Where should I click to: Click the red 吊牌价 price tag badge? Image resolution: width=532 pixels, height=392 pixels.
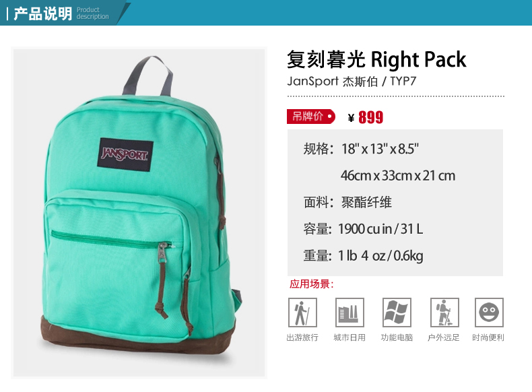click(x=311, y=117)
